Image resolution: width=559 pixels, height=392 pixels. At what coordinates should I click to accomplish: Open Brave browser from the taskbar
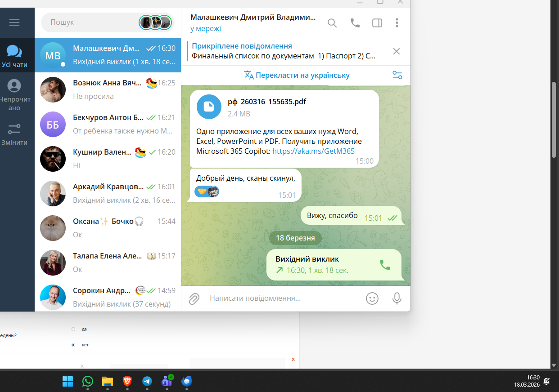coord(127,381)
